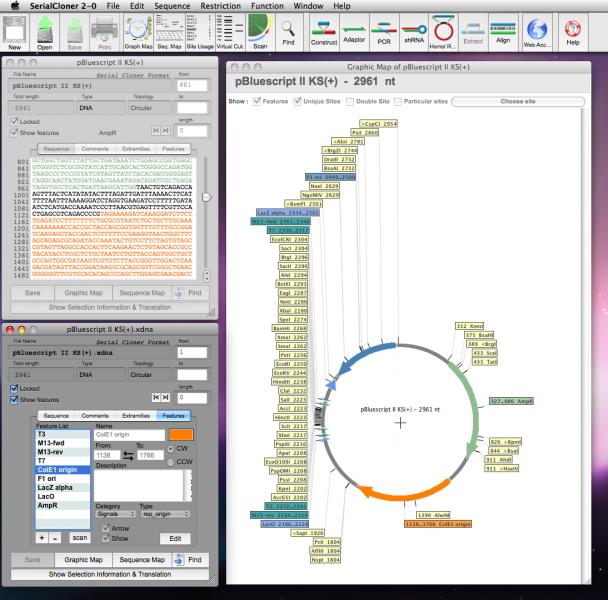Open the Align tool
Viewport: 608px width, 600px height.
click(x=503, y=33)
